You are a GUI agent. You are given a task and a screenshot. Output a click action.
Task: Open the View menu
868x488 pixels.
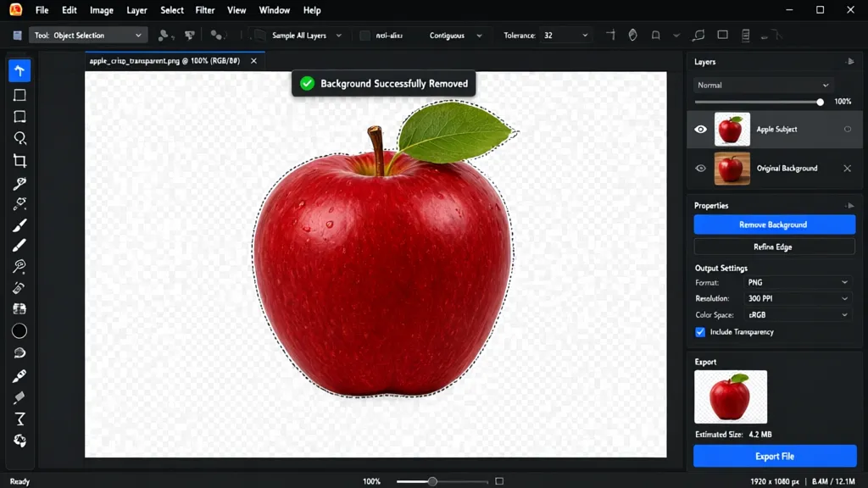(x=236, y=10)
